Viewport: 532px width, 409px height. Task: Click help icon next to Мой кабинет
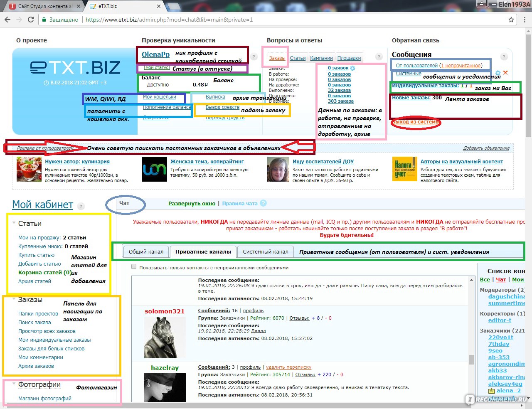click(81, 206)
